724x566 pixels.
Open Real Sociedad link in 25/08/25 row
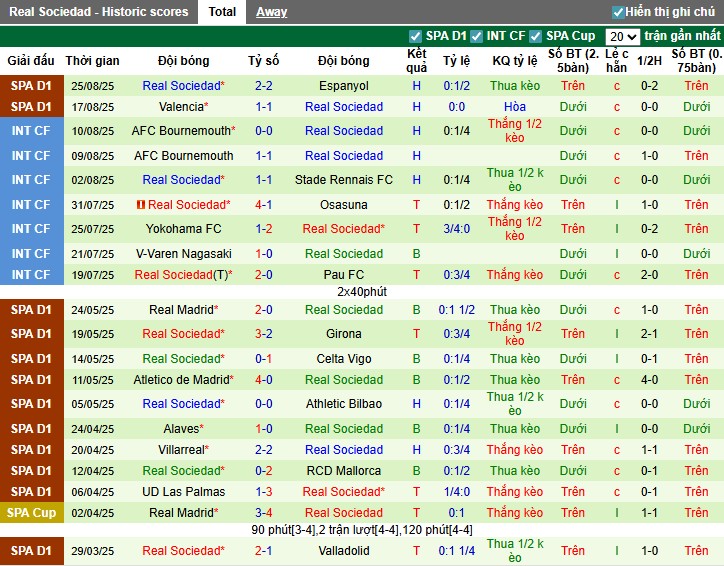coord(181,86)
